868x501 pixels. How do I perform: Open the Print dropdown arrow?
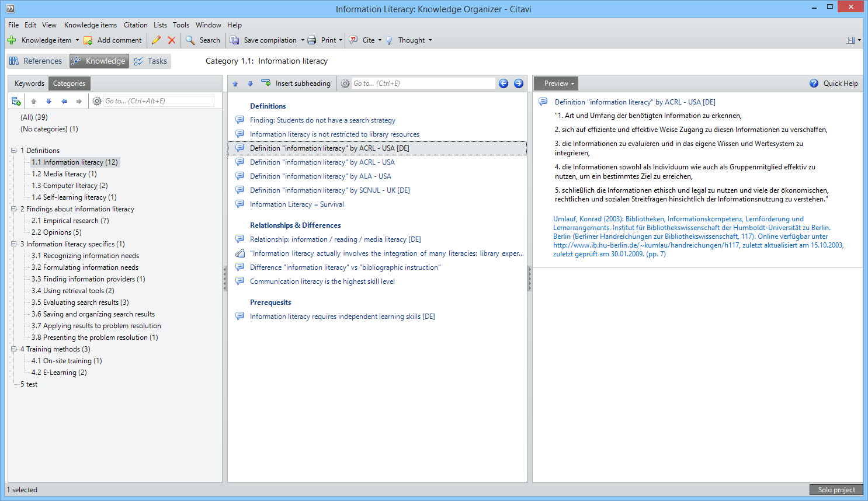click(341, 40)
